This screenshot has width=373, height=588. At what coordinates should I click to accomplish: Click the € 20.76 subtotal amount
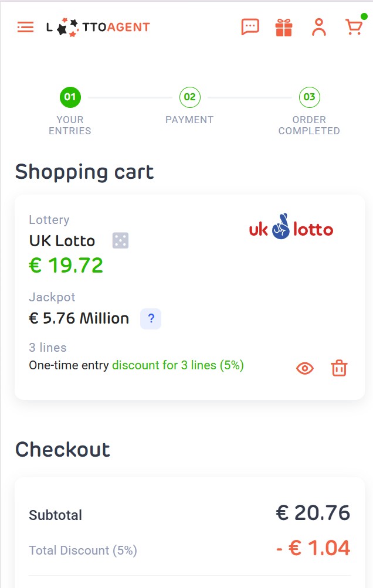313,513
